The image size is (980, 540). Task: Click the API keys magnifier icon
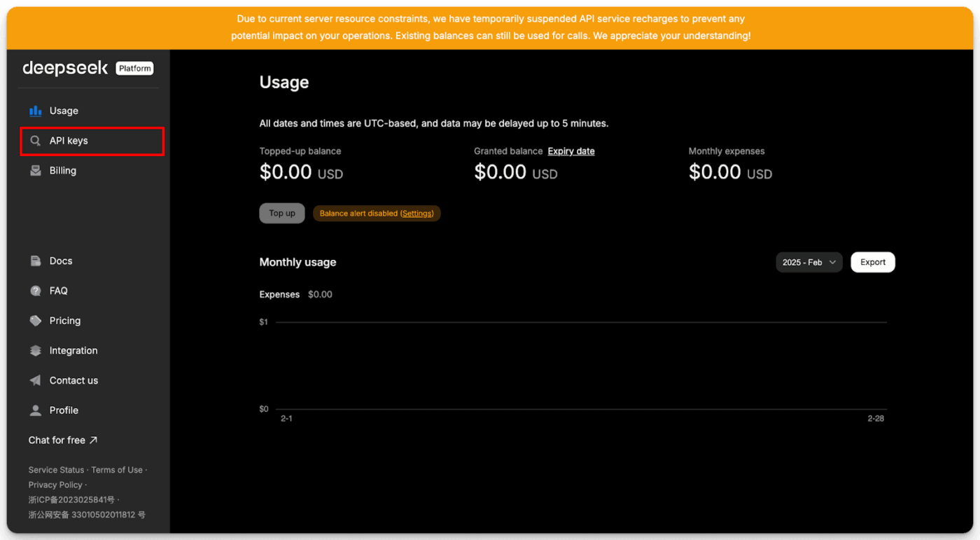pos(35,141)
